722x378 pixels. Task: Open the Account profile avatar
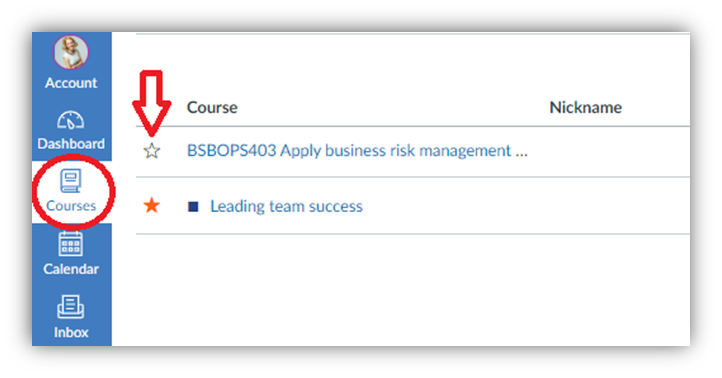tap(71, 52)
